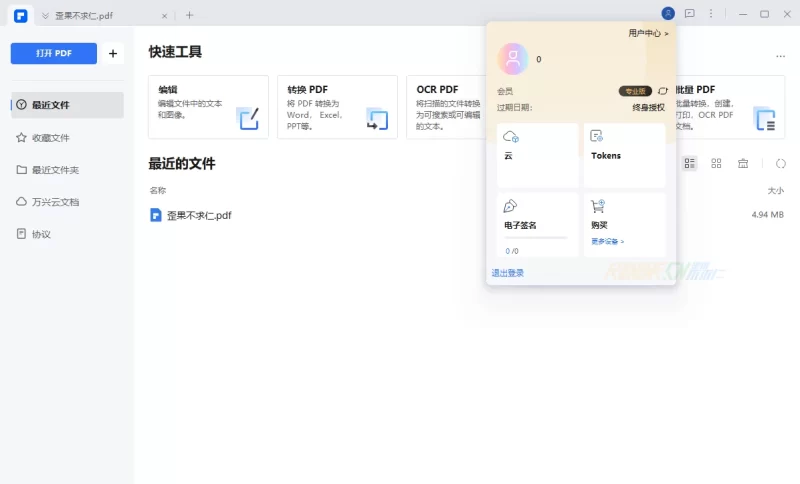Click the PDFelement home logo icon
Image resolution: width=800 pixels, height=484 pixels.
pyautogui.click(x=20, y=15)
